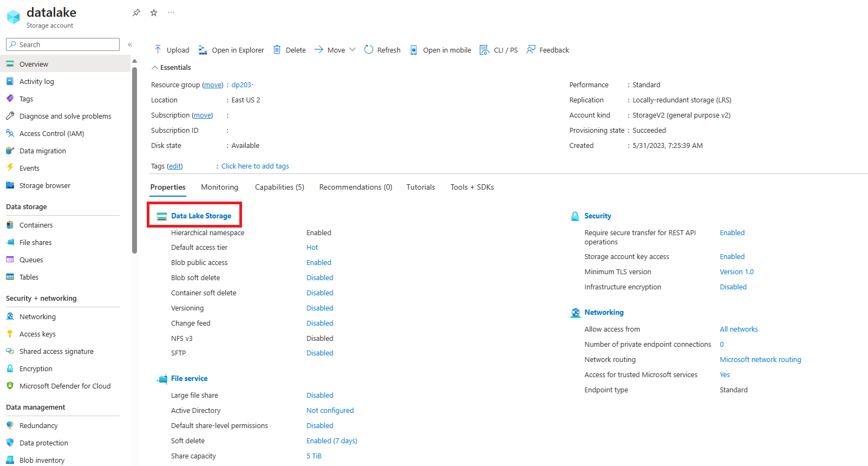Click the tags edit link
The width and height of the screenshot is (868, 466).
[x=175, y=166]
